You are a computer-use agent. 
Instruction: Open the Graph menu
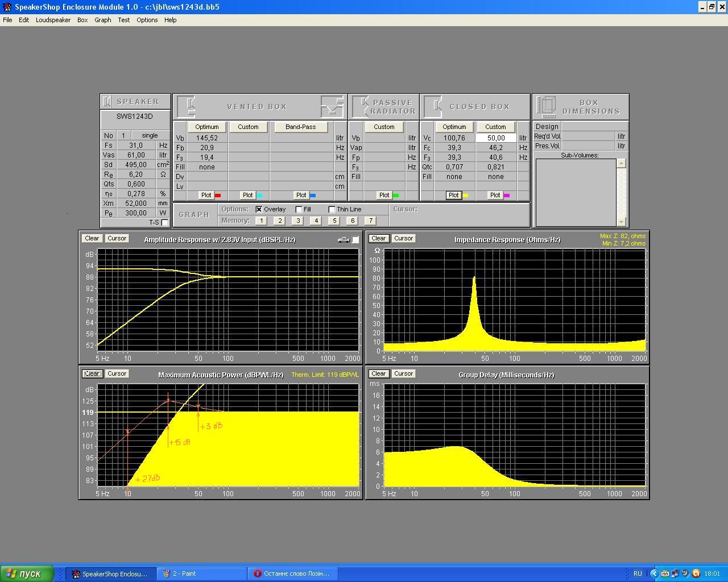pos(102,20)
